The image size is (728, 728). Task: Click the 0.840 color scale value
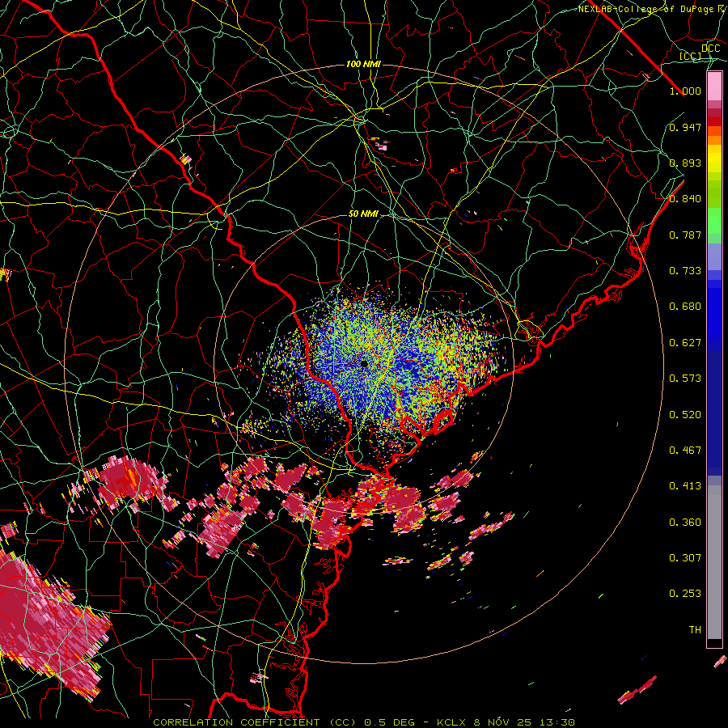pos(685,199)
